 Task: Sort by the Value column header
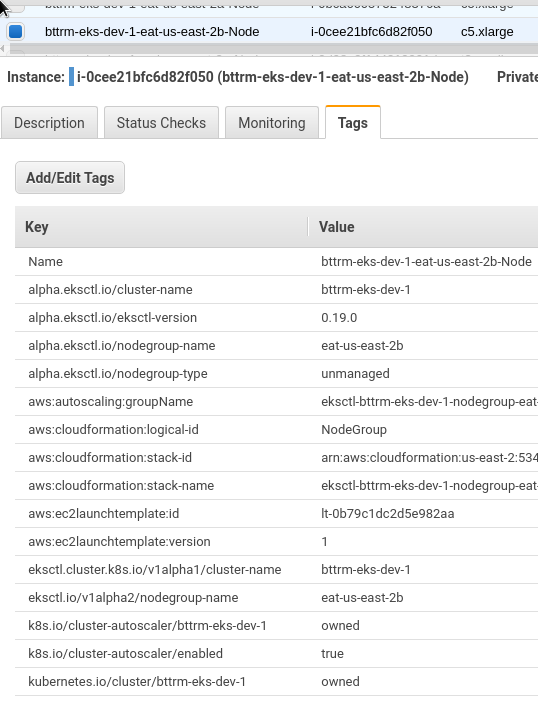[423, 227]
